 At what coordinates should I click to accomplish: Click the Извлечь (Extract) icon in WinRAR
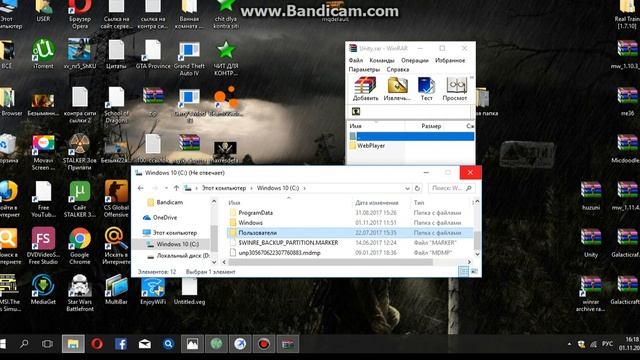(x=397, y=89)
